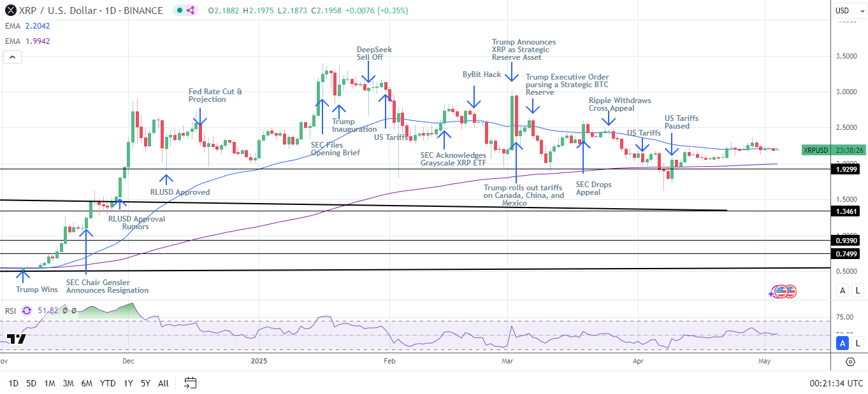Open the Go to date calendar icon
This screenshot has width=868, height=394.
click(190, 383)
